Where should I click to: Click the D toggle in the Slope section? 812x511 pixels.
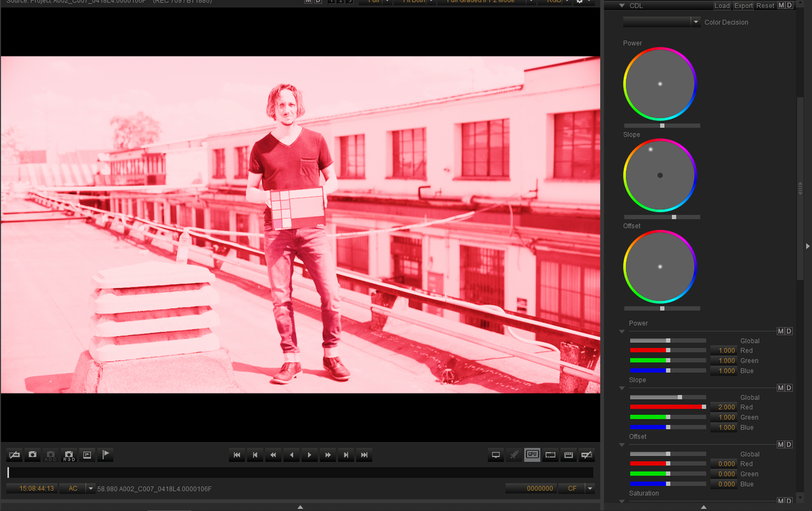(x=788, y=388)
